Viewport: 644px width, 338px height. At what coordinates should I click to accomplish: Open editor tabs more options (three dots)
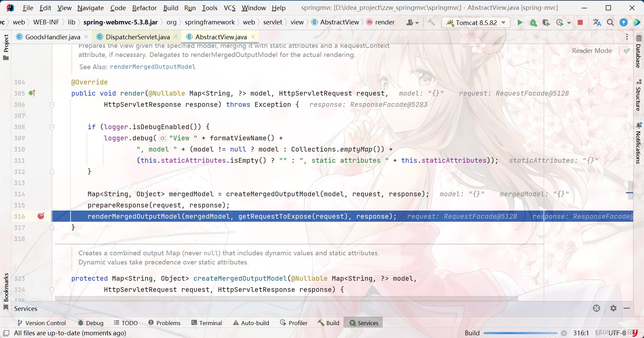(x=627, y=37)
